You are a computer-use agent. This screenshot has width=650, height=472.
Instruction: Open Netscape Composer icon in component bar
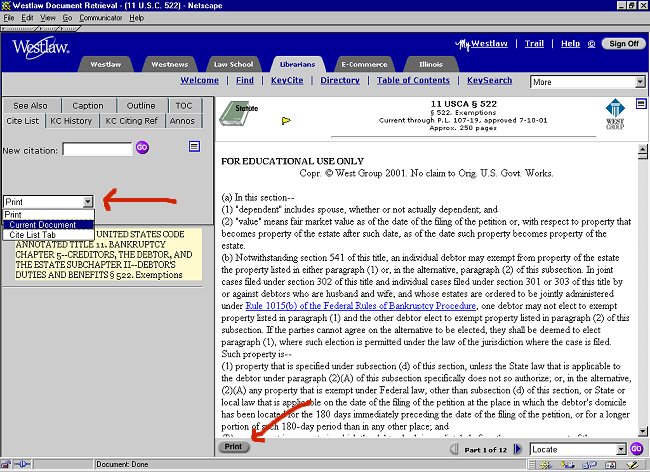point(633,466)
